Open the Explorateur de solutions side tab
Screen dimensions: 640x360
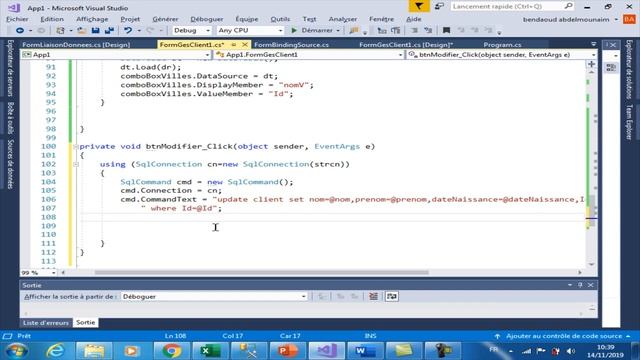coord(629,69)
